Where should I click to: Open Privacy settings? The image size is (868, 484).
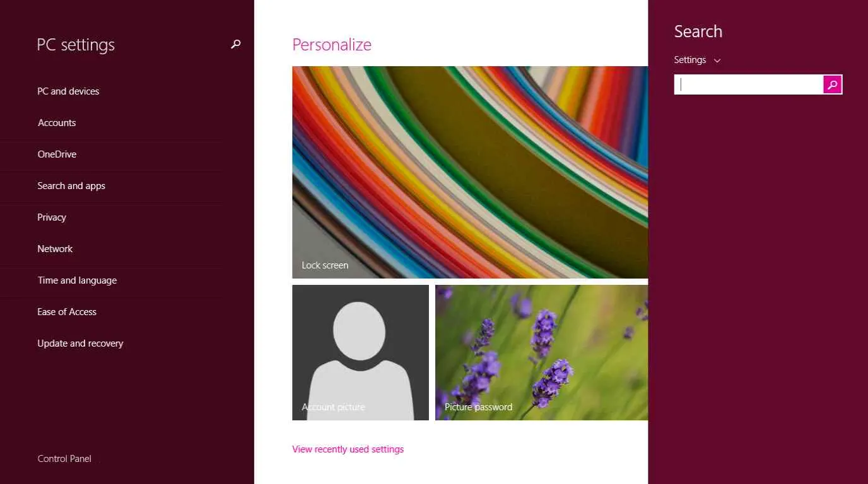coord(52,217)
